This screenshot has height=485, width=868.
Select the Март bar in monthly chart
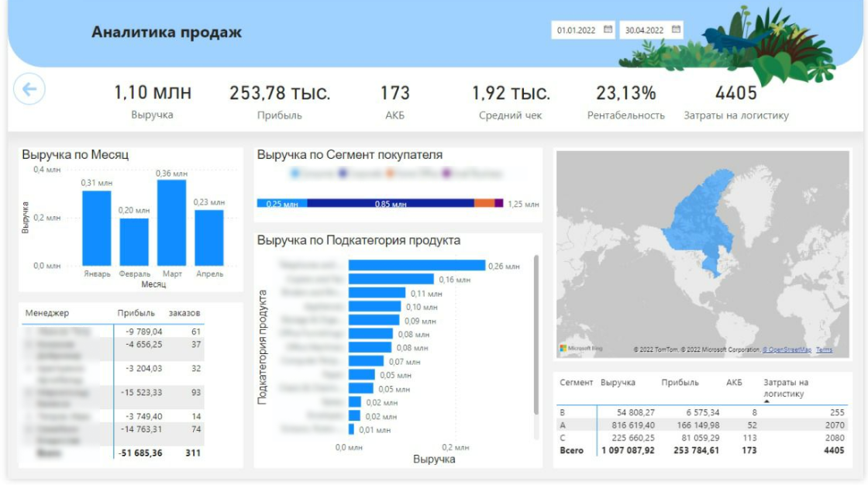point(171,222)
